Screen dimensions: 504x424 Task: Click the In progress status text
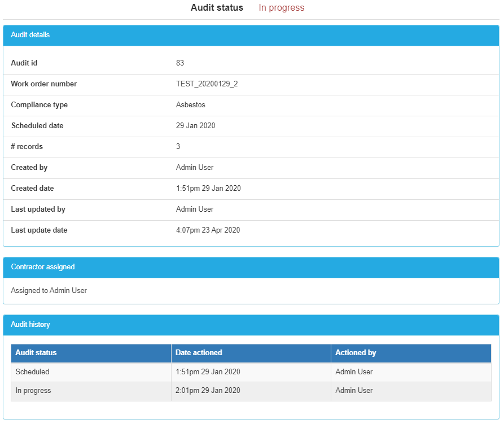[281, 8]
